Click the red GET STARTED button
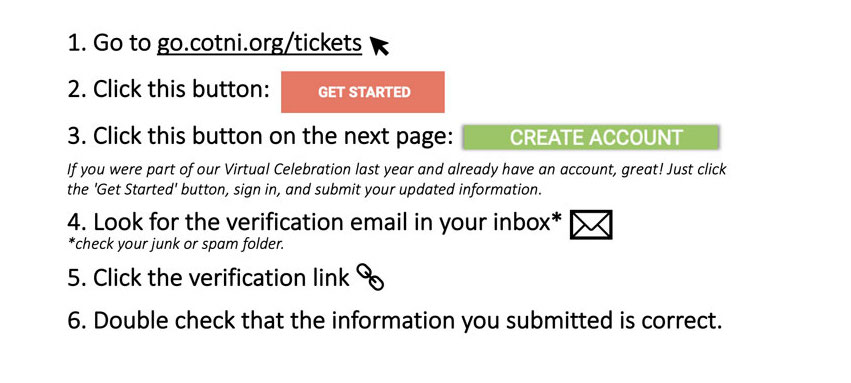 click(x=363, y=92)
